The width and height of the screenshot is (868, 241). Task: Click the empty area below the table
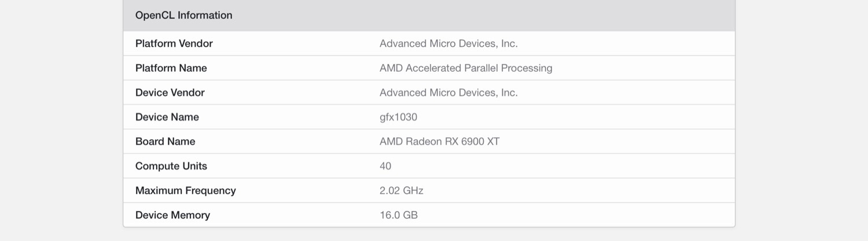428,235
